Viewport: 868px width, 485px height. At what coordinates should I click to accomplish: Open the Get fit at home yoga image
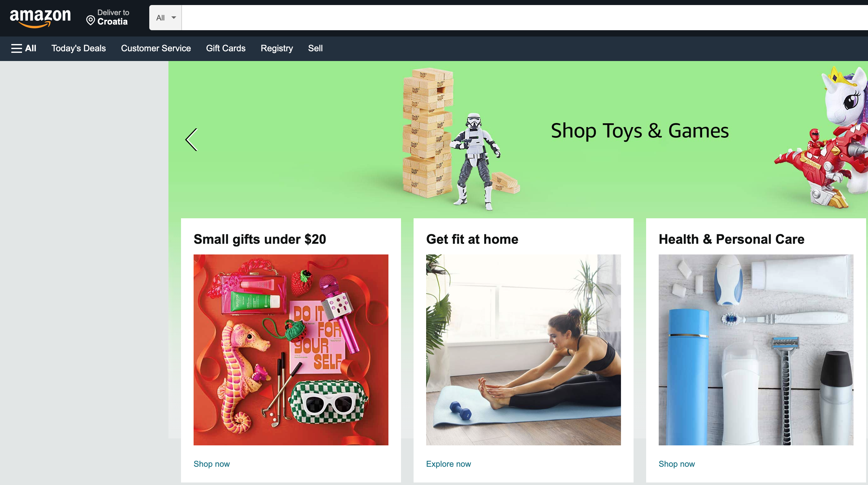click(523, 350)
